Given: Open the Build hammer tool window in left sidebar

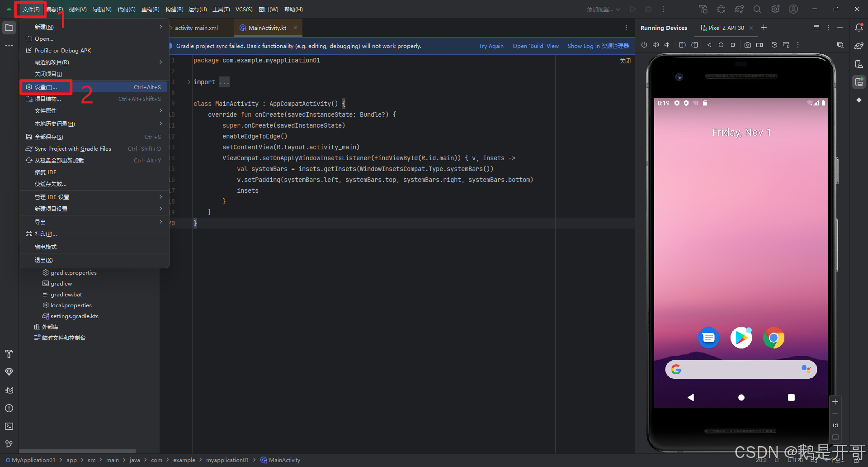Looking at the screenshot, I should click(x=9, y=354).
